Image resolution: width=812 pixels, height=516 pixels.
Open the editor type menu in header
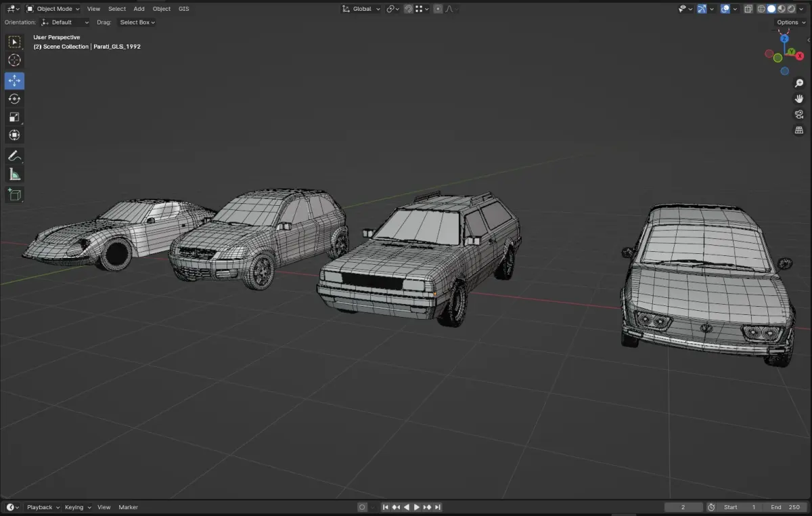point(13,9)
